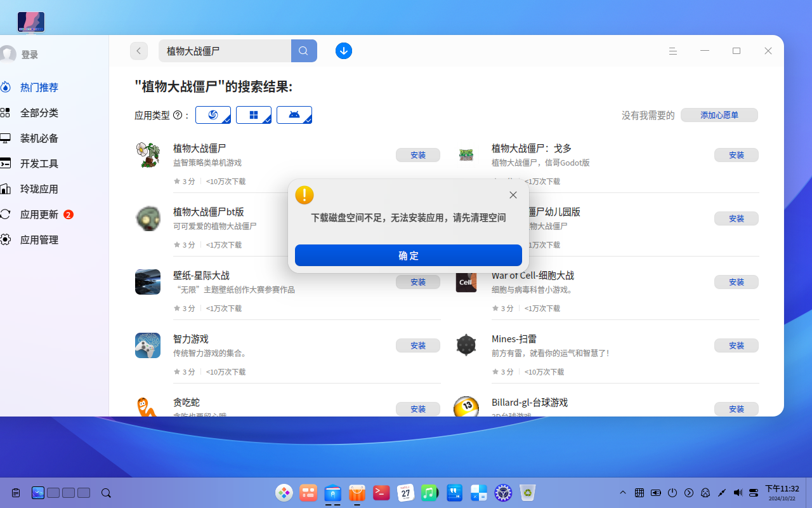Go back with the left chevron button

139,51
